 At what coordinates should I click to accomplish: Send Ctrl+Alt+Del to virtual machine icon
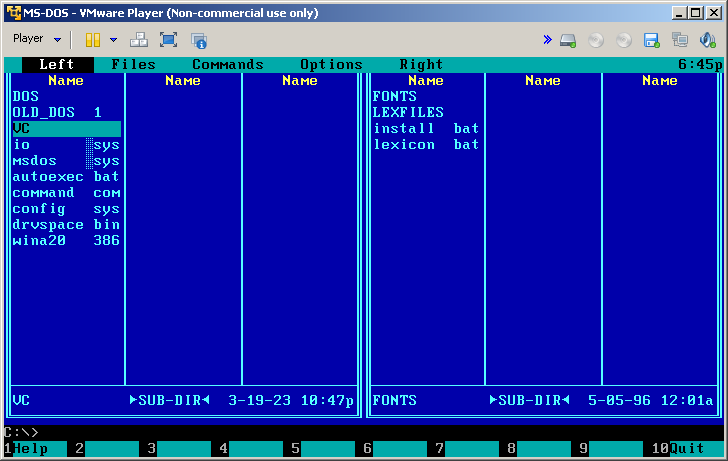139,40
